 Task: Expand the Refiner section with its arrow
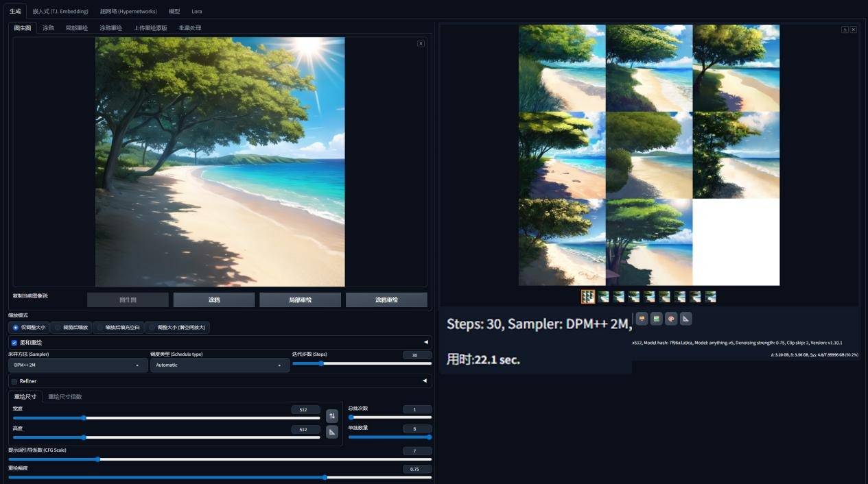pyautogui.click(x=425, y=380)
